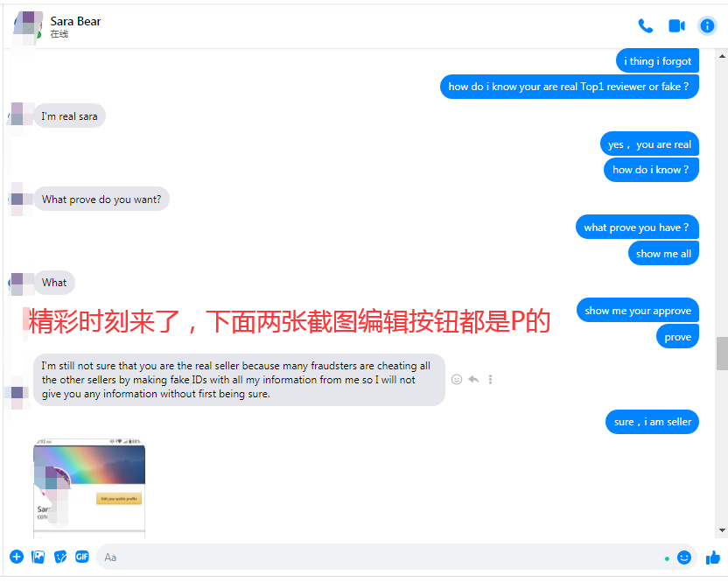
Task: Click the chat scrollbar thumb
Action: [x=722, y=354]
